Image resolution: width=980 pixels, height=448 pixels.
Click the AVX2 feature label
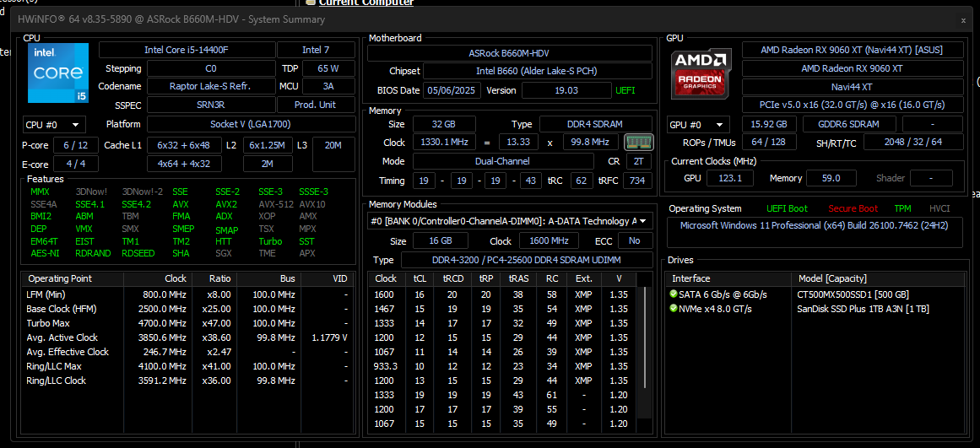(x=226, y=204)
